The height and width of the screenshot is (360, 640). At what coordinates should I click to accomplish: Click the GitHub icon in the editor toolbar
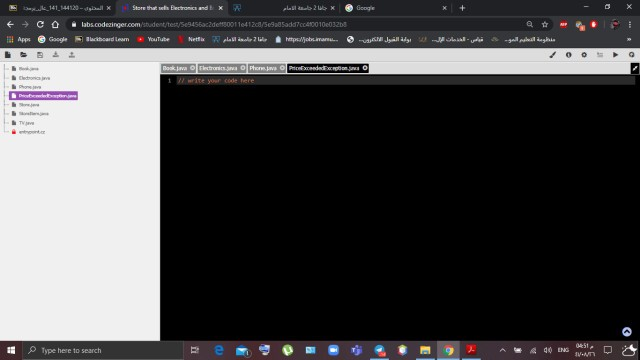click(631, 55)
